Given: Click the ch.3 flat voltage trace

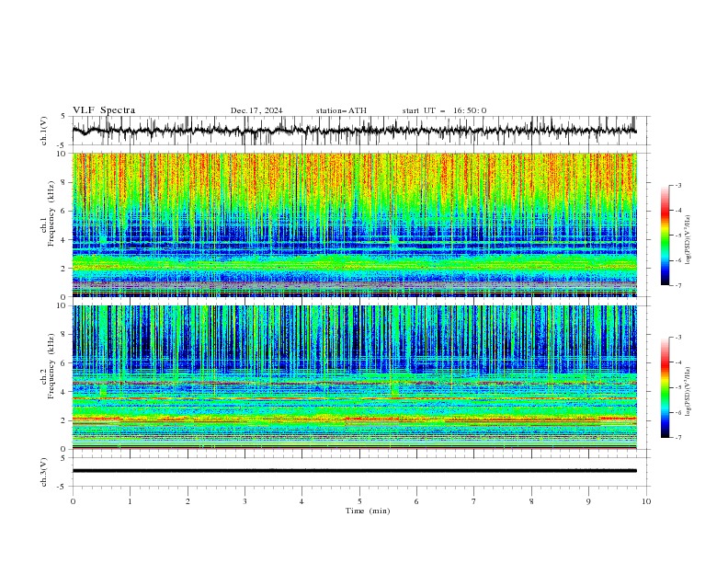Looking at the screenshot, I should [354, 471].
